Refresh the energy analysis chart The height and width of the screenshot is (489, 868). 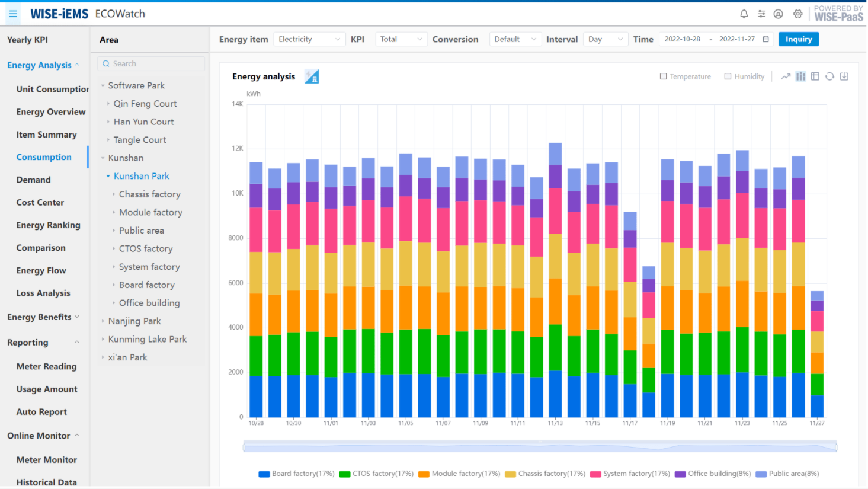[x=829, y=76]
